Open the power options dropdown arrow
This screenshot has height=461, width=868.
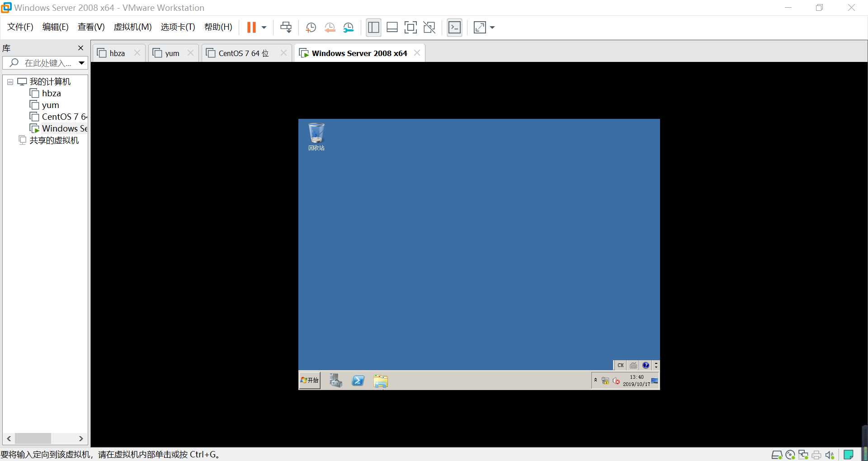pos(264,28)
